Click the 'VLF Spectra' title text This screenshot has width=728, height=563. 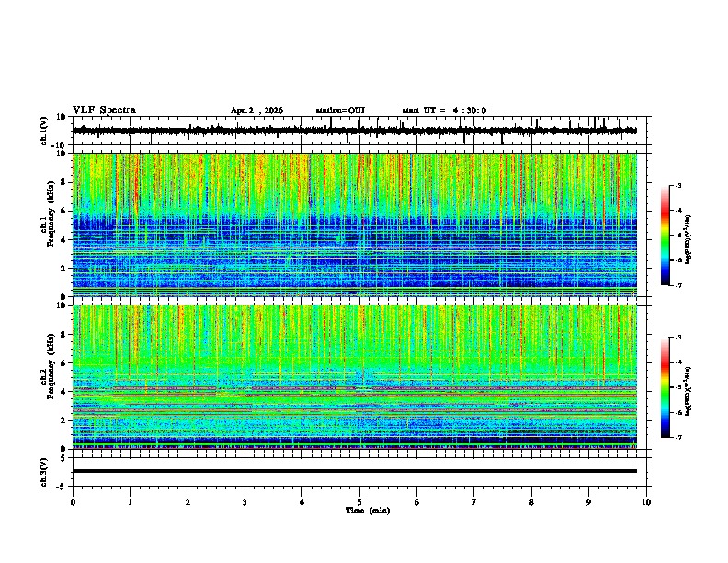104,110
